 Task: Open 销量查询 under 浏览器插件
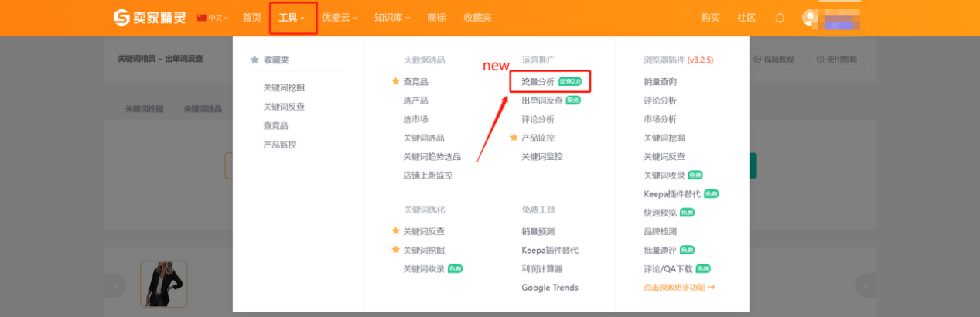[661, 81]
